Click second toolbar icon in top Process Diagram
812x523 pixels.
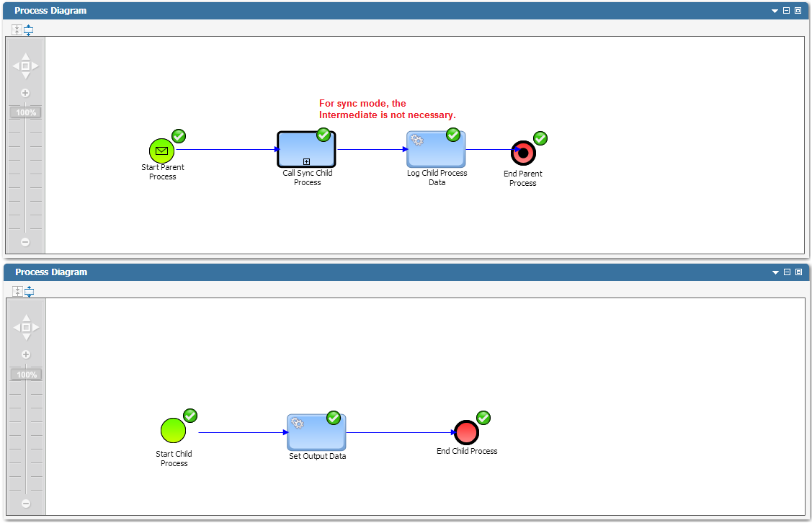(x=29, y=30)
